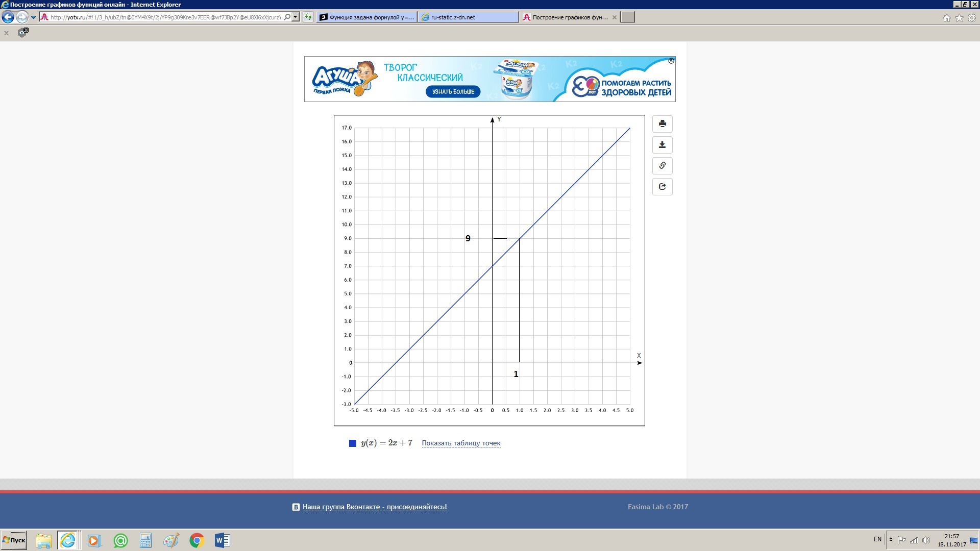Click the browser Back arrow button

8,17
